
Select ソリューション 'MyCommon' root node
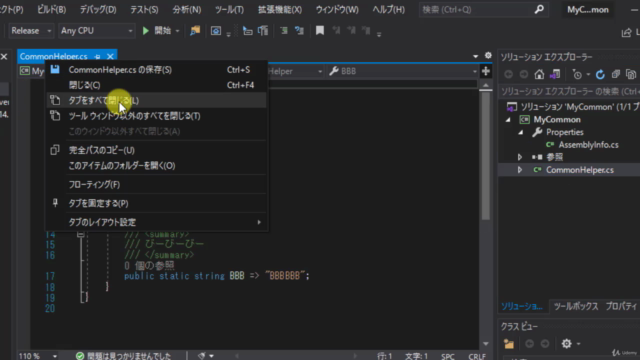click(580, 107)
